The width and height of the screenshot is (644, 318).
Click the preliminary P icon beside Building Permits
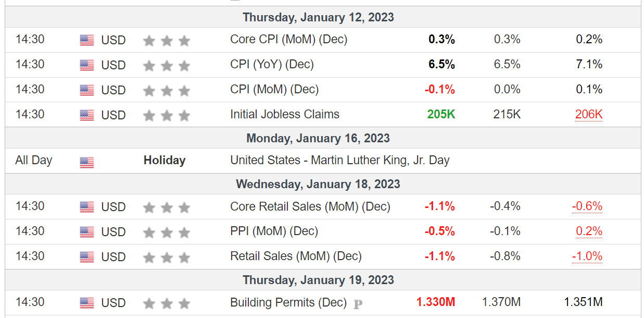click(x=358, y=304)
